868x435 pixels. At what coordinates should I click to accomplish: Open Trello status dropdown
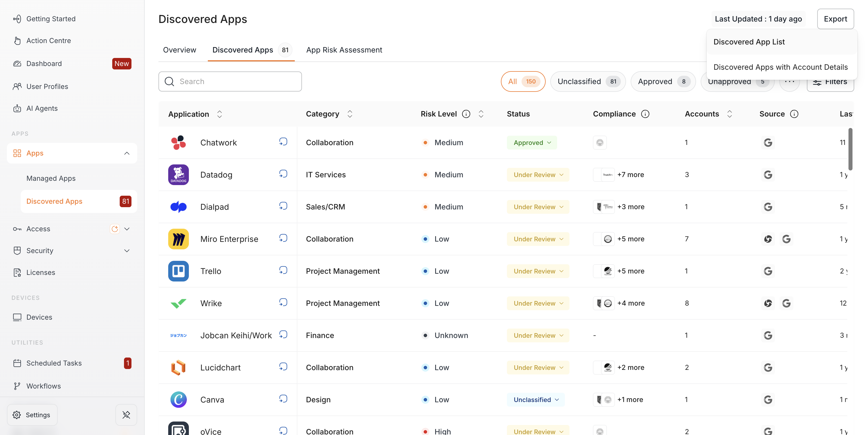pyautogui.click(x=538, y=271)
